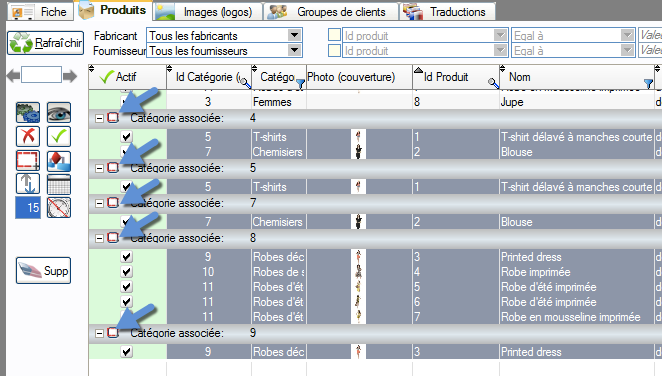Click the red X deactivate icon
The image size is (662, 376).
click(28, 136)
